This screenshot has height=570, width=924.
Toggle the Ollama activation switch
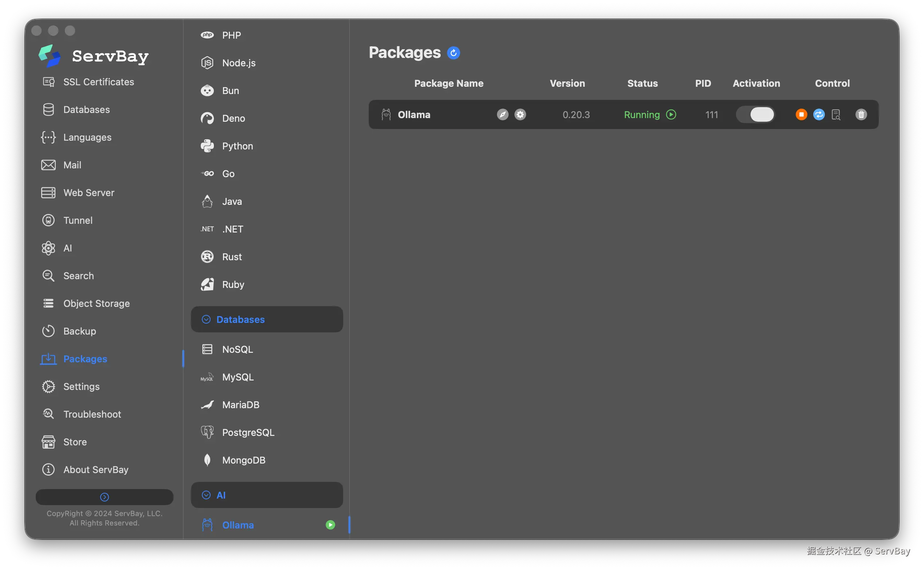[x=756, y=114]
